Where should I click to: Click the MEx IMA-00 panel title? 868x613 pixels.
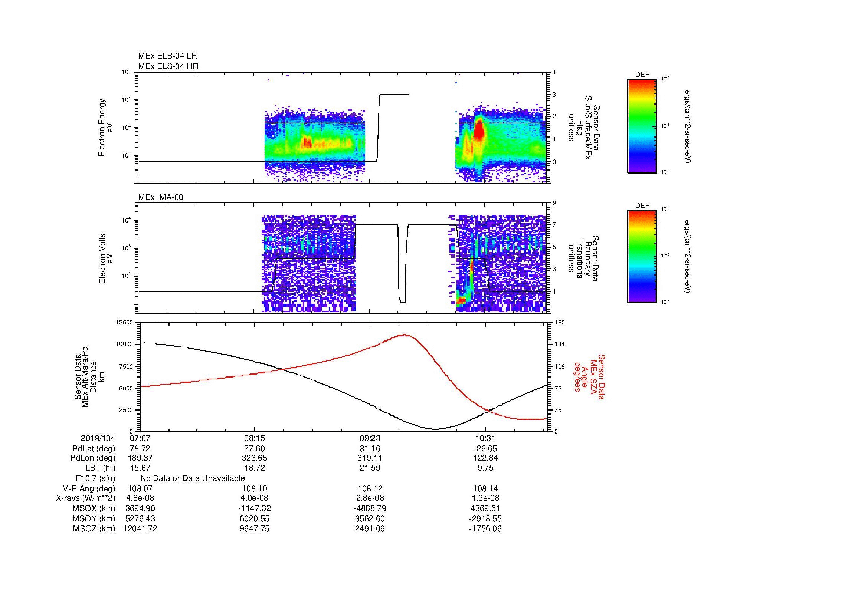161,197
